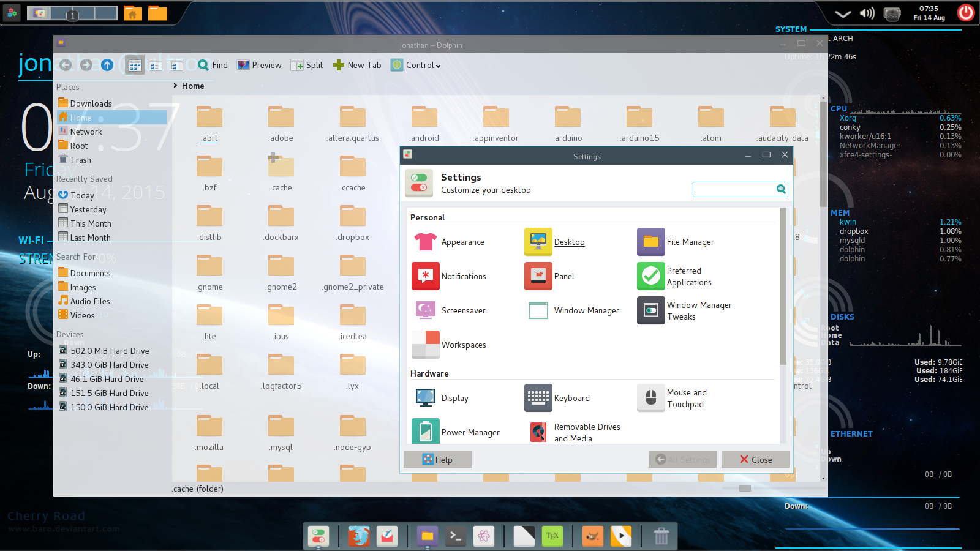
Task: Select Downloads in Dolphin Places
Action: 111,103
